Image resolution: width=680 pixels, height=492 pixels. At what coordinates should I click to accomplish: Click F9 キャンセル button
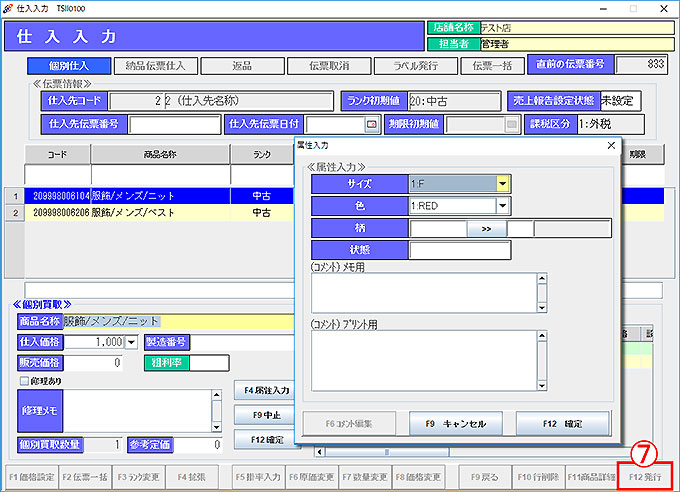click(456, 424)
